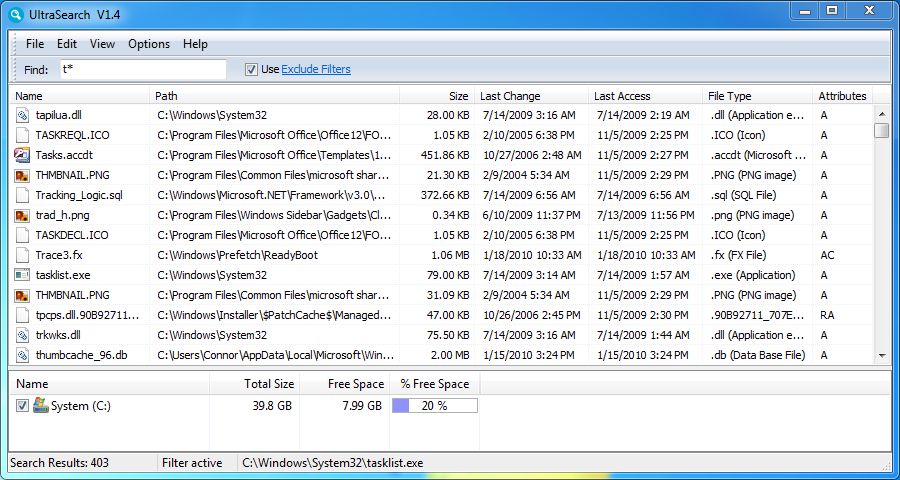Click the 39.8 GB total size value
The image size is (900, 480).
click(272, 406)
